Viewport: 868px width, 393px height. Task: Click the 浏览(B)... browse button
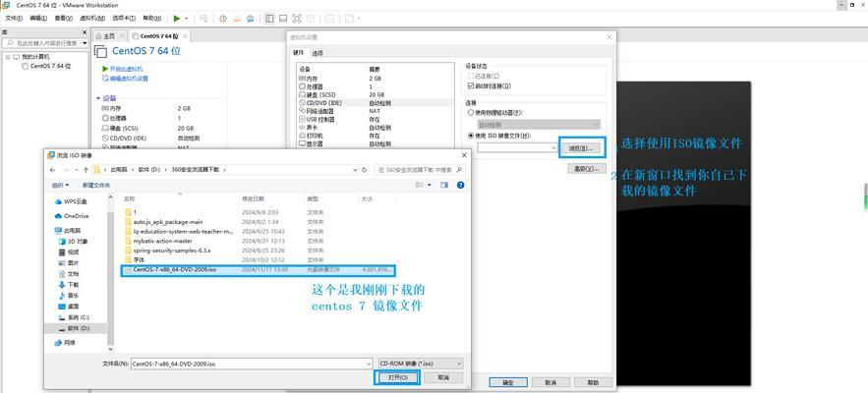580,147
